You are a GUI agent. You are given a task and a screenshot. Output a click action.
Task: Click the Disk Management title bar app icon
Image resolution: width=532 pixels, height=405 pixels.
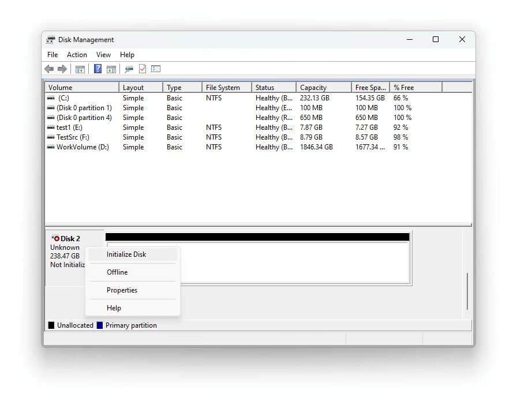pyautogui.click(x=51, y=40)
